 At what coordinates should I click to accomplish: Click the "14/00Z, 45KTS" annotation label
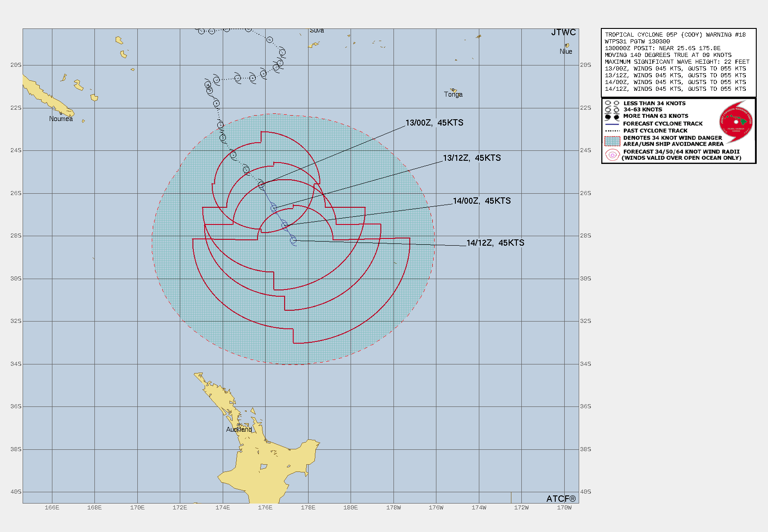tap(482, 201)
